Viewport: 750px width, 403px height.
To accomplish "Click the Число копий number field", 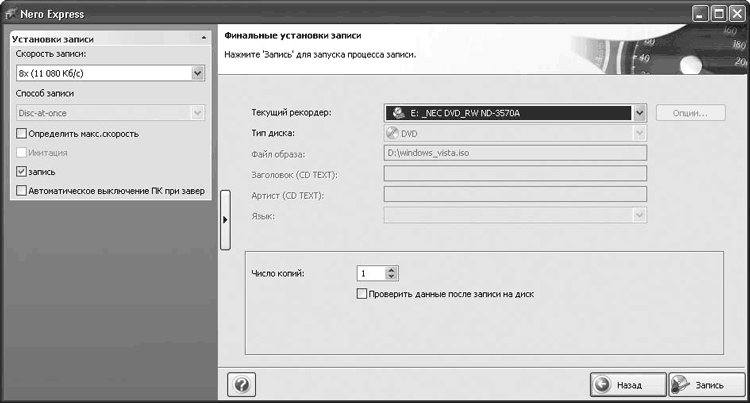I will pyautogui.click(x=370, y=273).
